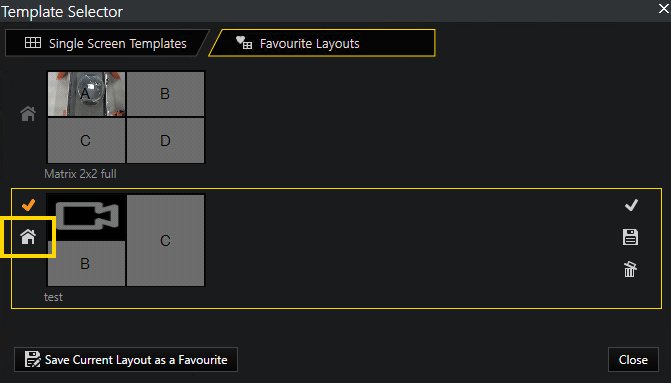
Task: Click the Close button
Action: click(633, 359)
